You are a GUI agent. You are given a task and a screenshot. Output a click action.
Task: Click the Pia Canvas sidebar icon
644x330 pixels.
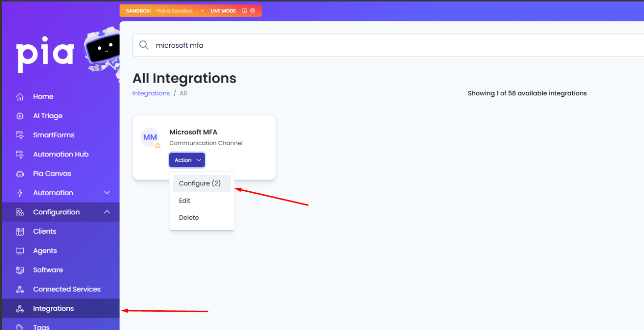[x=20, y=174]
